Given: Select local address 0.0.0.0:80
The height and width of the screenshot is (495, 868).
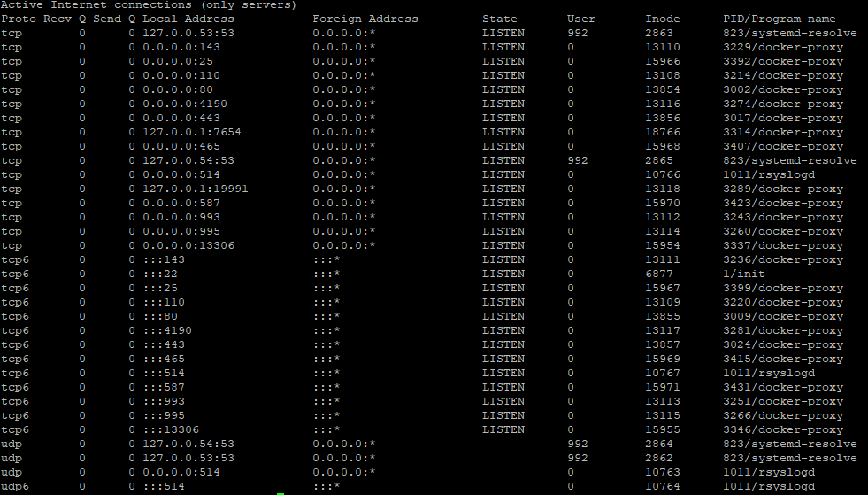Looking at the screenshot, I should (178, 89).
